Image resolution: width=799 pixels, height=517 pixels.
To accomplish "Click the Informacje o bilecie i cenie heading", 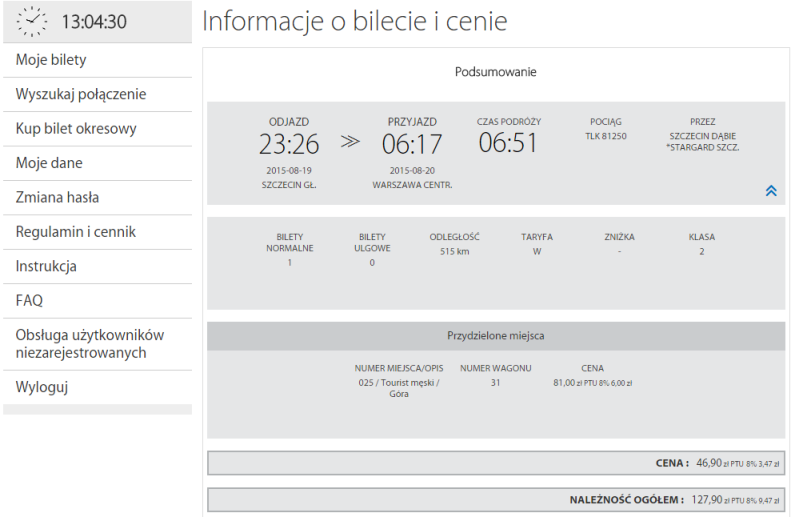I will click(355, 21).
